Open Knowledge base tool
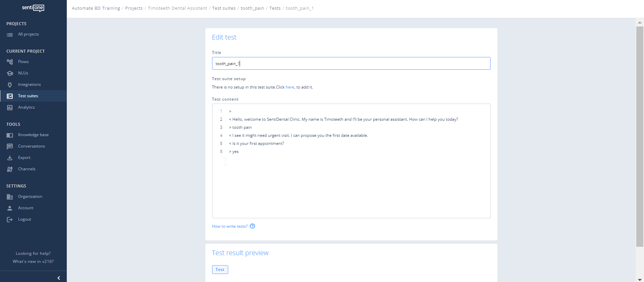This screenshot has width=644, height=282. [x=34, y=135]
